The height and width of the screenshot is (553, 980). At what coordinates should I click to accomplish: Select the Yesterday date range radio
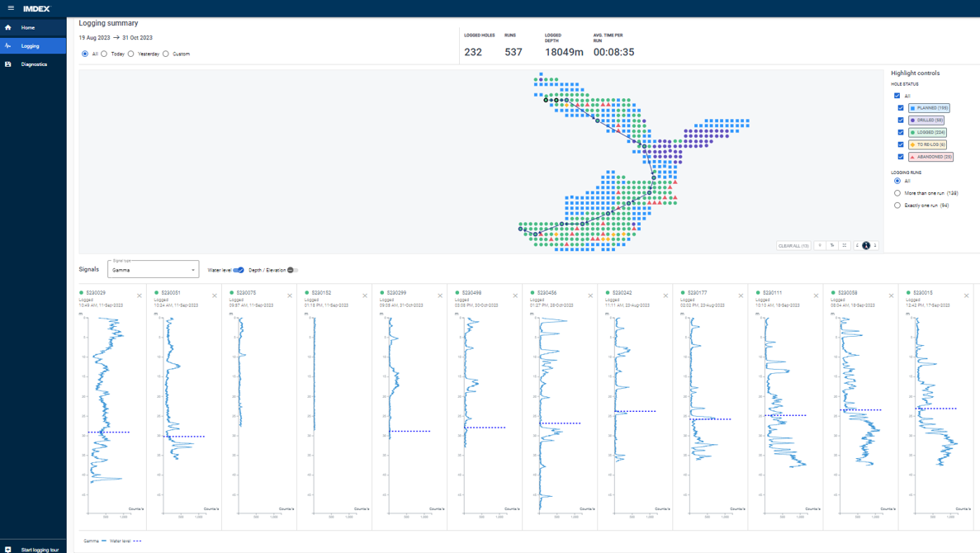[x=130, y=54]
